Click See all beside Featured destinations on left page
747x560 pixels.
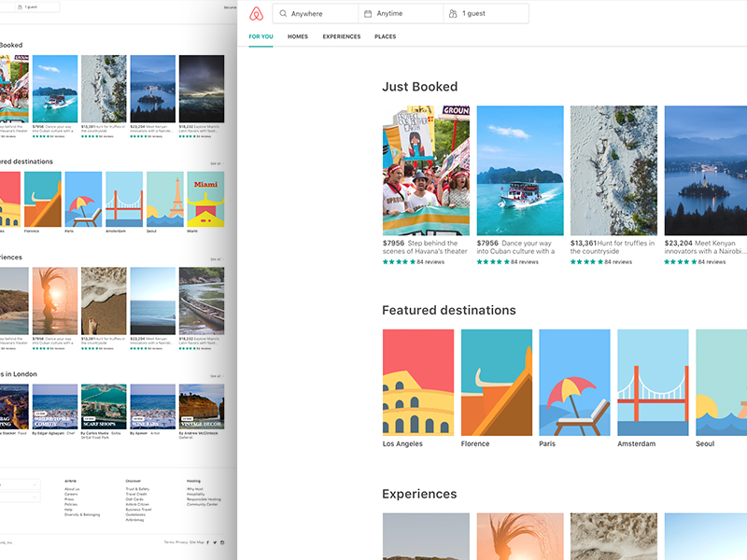click(x=217, y=163)
